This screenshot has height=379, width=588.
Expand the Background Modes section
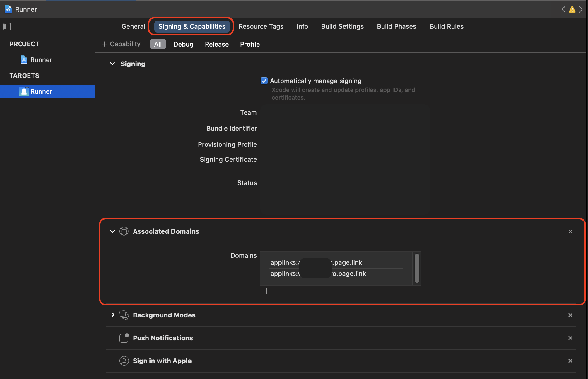tap(112, 315)
